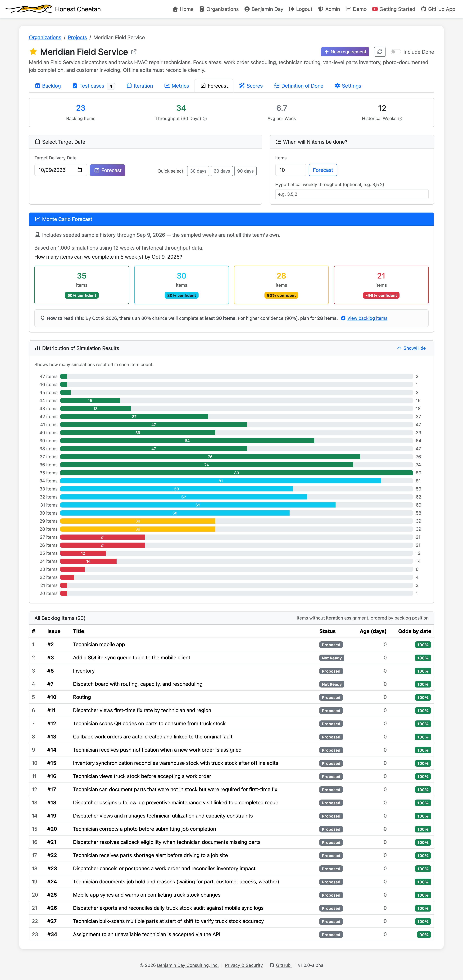463x980 pixels.
Task: Open Benjamin Day user menu item
Action: (264, 9)
